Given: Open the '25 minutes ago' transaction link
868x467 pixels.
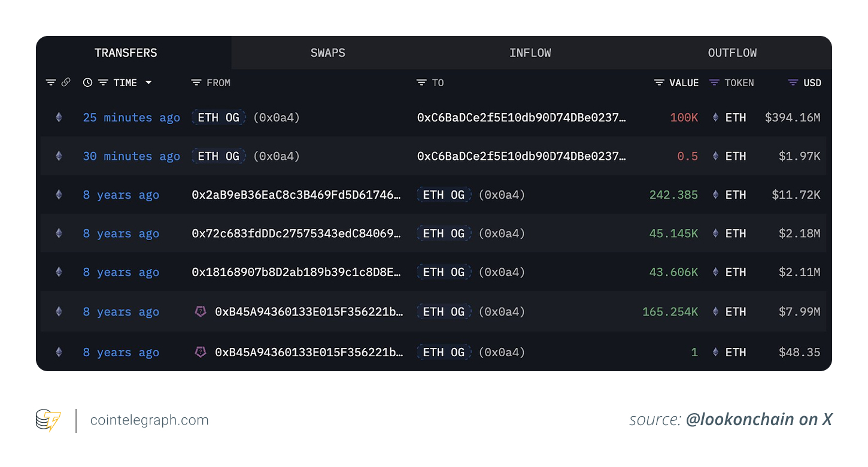Looking at the screenshot, I should (x=131, y=117).
